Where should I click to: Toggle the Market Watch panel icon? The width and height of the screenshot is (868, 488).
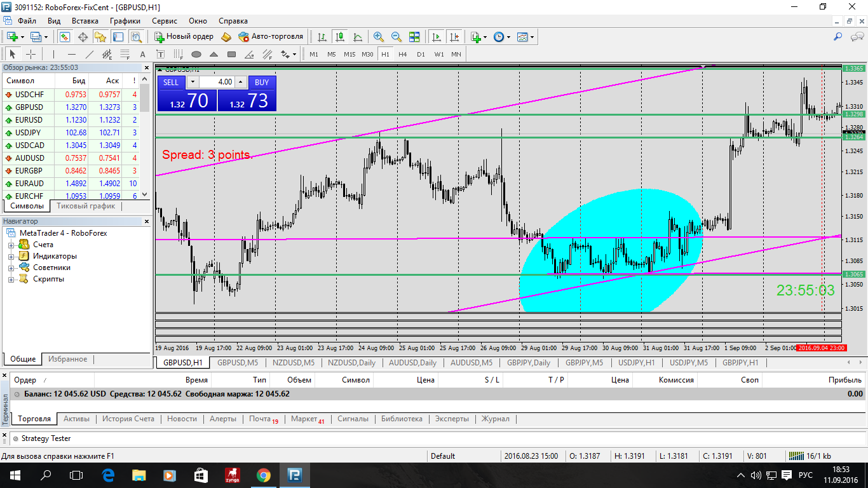point(65,37)
